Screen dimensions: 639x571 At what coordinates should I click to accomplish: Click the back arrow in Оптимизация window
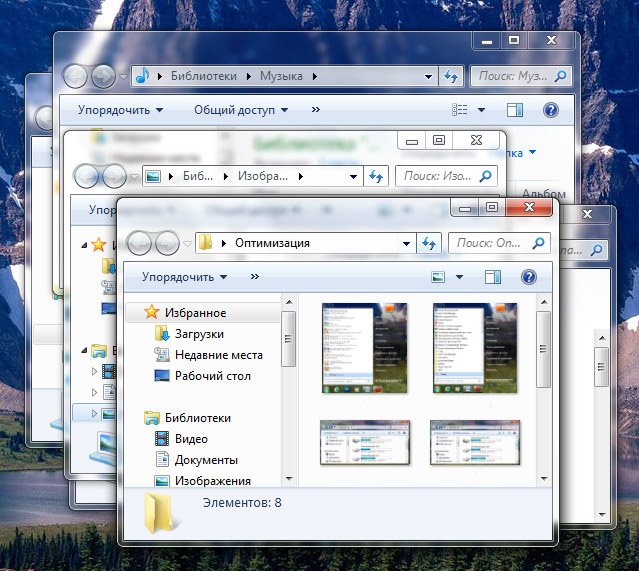coord(140,243)
